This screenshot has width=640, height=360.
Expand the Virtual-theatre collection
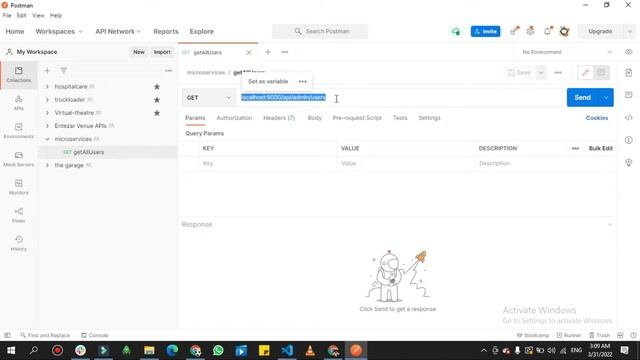(x=47, y=113)
